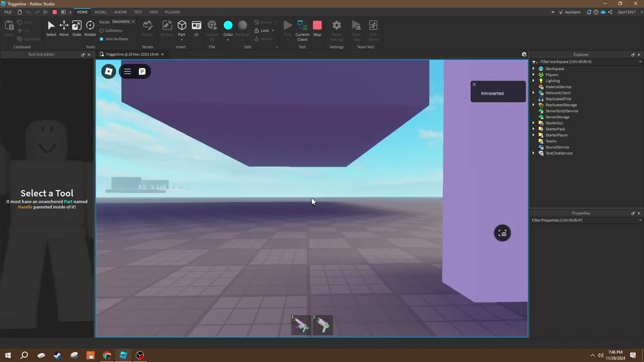Click the Filter Properties search field
This screenshot has height=362, width=644.
coord(586,220)
